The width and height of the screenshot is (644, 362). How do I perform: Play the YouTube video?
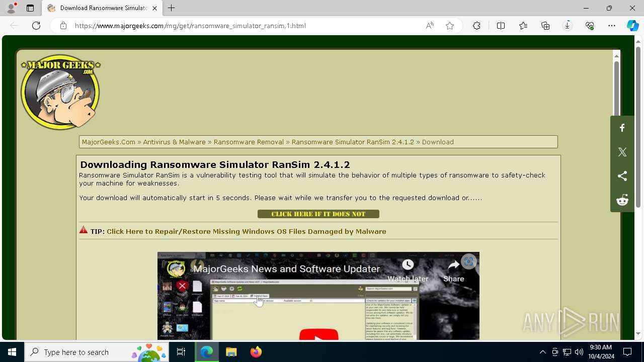(318, 334)
